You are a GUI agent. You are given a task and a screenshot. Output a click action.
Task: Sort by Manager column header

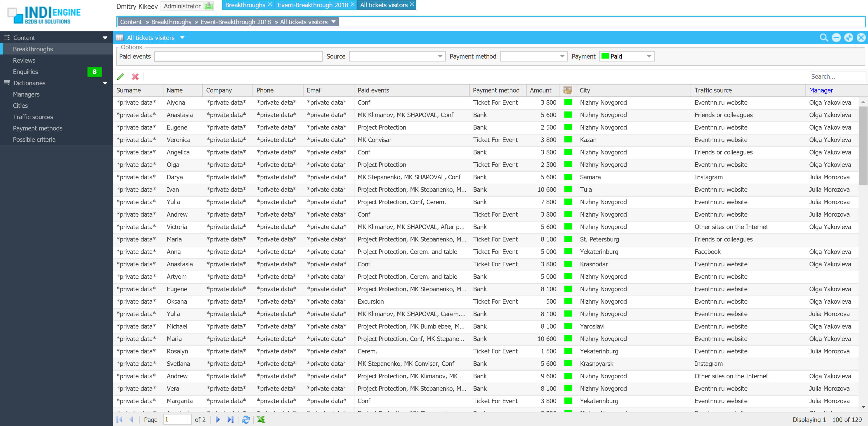(x=821, y=90)
